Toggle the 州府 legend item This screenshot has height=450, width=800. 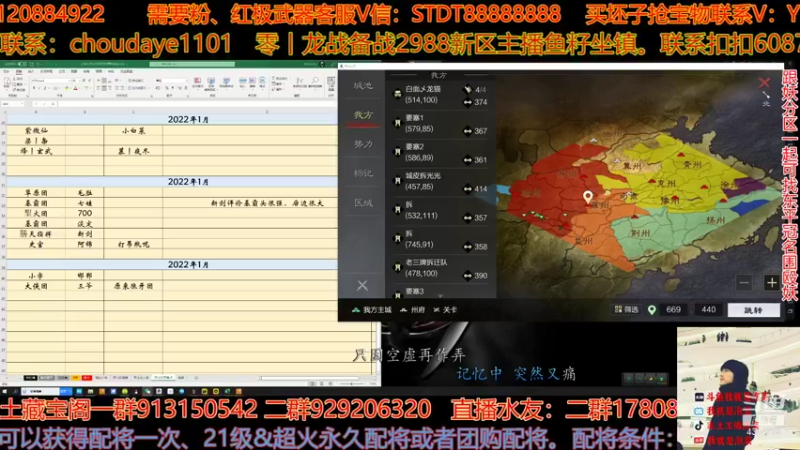pos(412,310)
